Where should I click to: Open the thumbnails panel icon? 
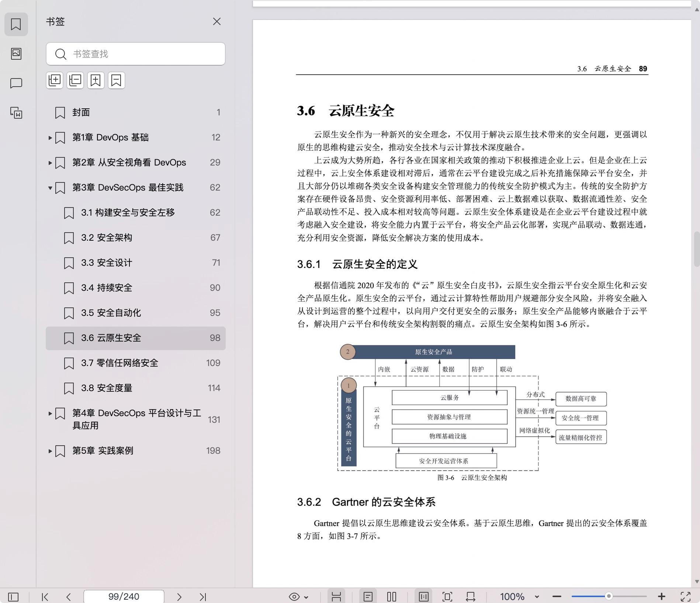pos(16,54)
